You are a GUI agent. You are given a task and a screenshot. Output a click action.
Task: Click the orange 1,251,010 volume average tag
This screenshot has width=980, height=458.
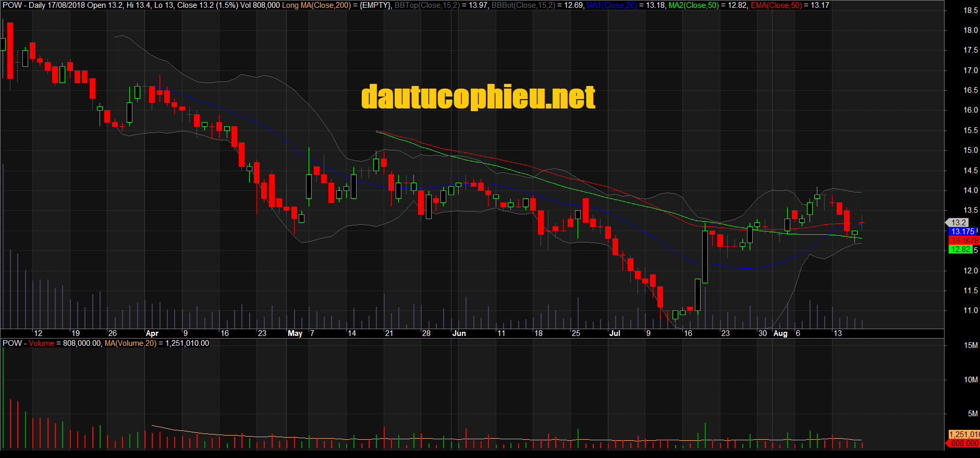coord(964,435)
